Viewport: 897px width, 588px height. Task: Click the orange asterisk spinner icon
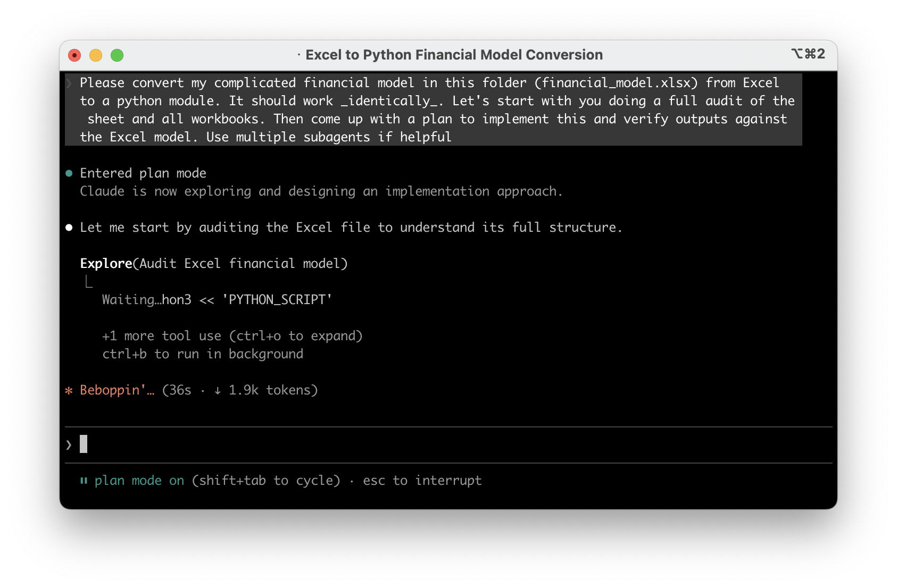coord(69,390)
